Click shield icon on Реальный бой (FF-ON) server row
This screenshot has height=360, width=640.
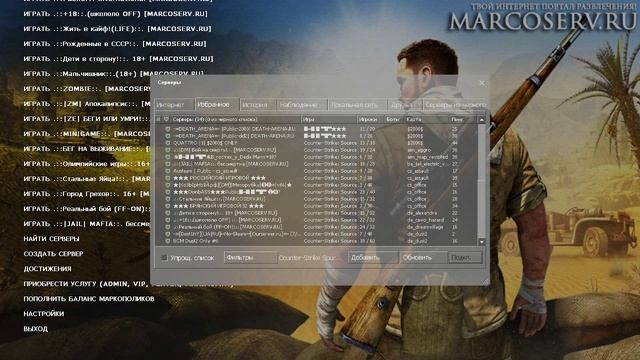168,227
